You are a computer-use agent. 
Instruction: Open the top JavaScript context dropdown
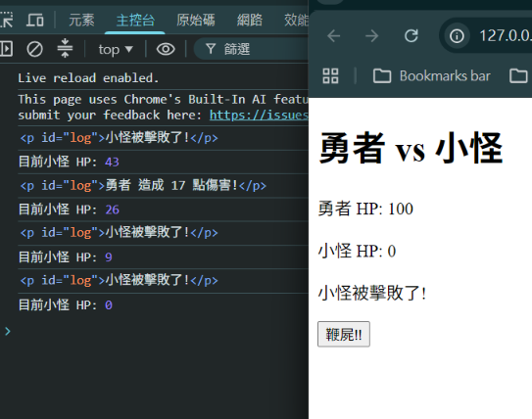tap(116, 50)
